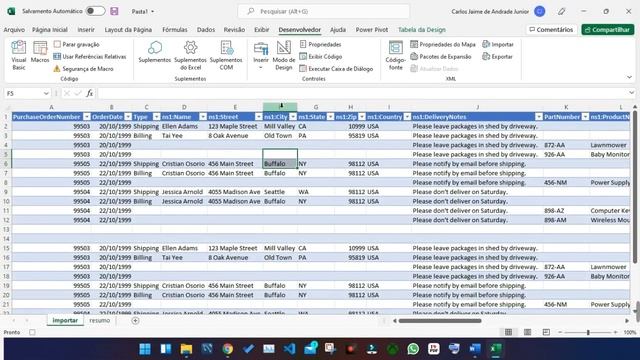Open the Power Pivot tab
The image size is (640, 360).
(x=372, y=29)
